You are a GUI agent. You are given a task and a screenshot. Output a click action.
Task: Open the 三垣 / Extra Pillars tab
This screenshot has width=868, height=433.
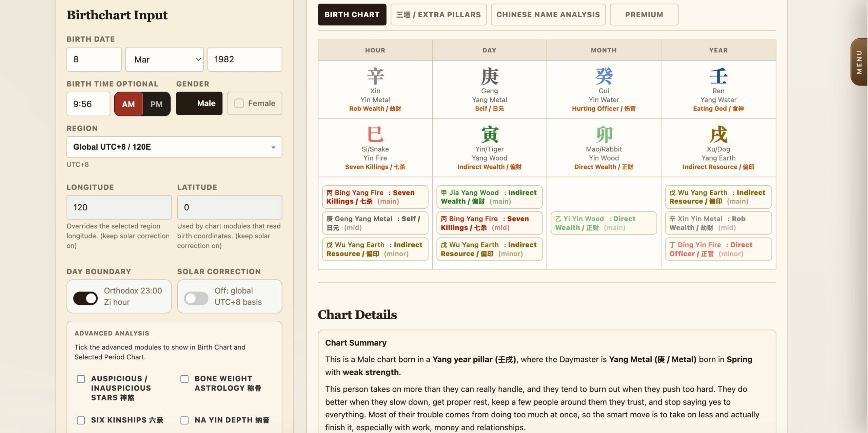[438, 15]
